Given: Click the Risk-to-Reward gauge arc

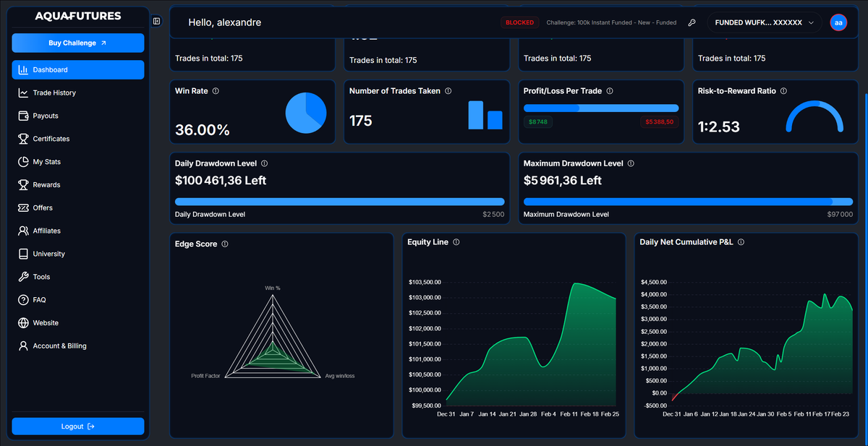Looking at the screenshot, I should click(x=815, y=116).
